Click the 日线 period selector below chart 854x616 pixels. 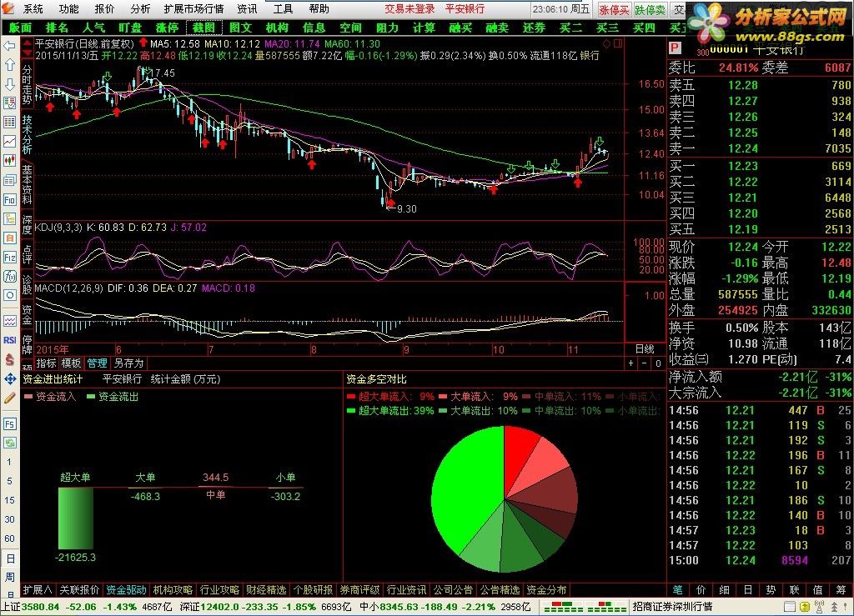(645, 348)
